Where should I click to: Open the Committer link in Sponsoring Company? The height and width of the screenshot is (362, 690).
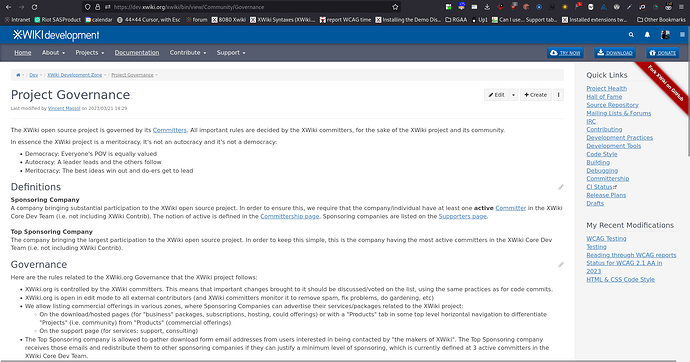[x=510, y=208]
